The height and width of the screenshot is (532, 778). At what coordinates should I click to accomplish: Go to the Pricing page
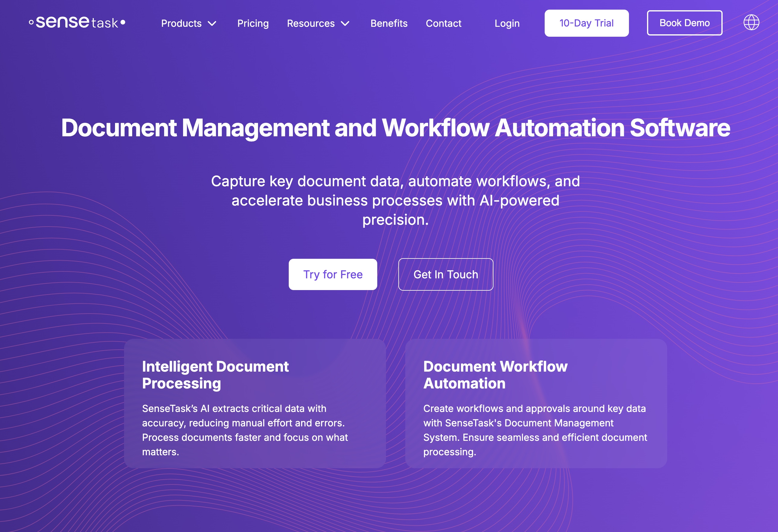pos(253,23)
